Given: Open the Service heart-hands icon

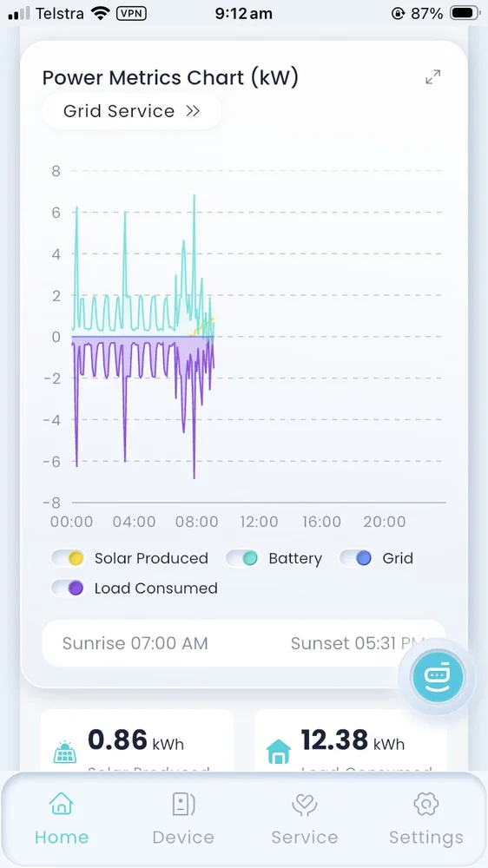Looking at the screenshot, I should (x=304, y=805).
